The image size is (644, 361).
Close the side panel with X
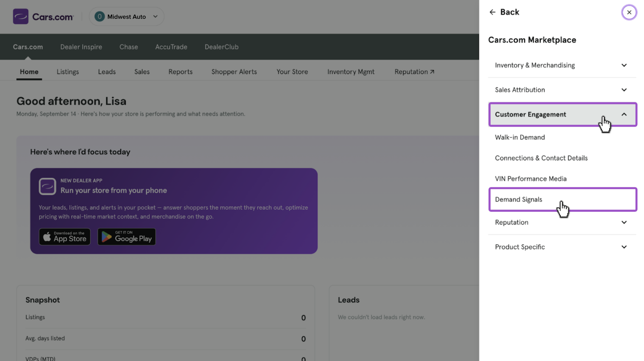pyautogui.click(x=629, y=12)
